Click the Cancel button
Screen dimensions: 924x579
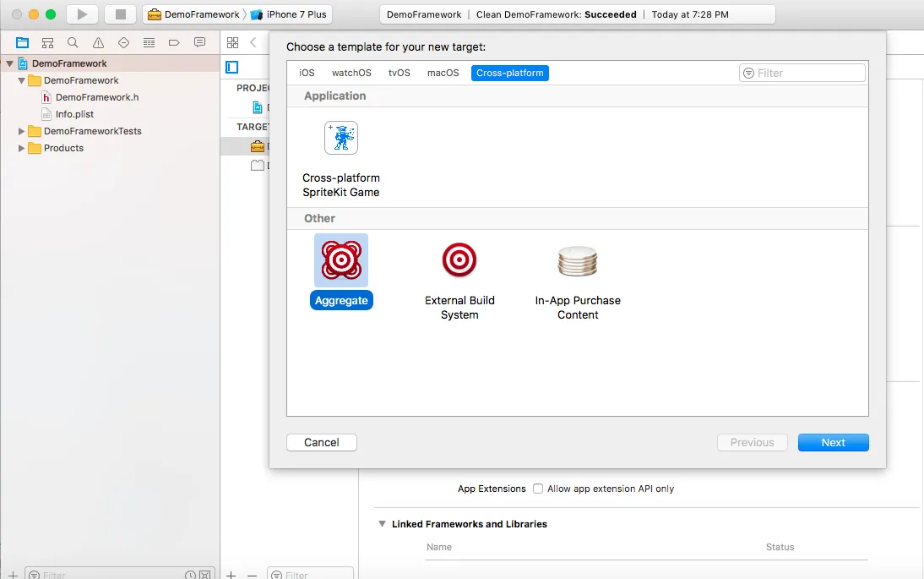[322, 442]
